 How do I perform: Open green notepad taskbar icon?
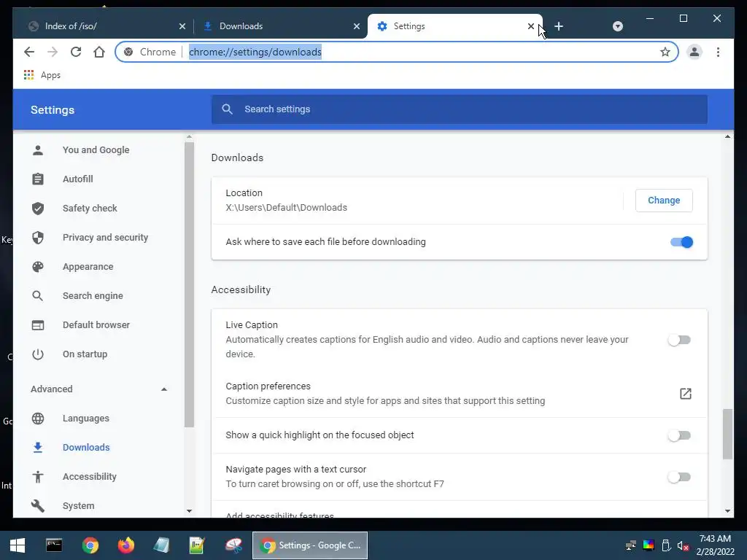click(x=197, y=545)
